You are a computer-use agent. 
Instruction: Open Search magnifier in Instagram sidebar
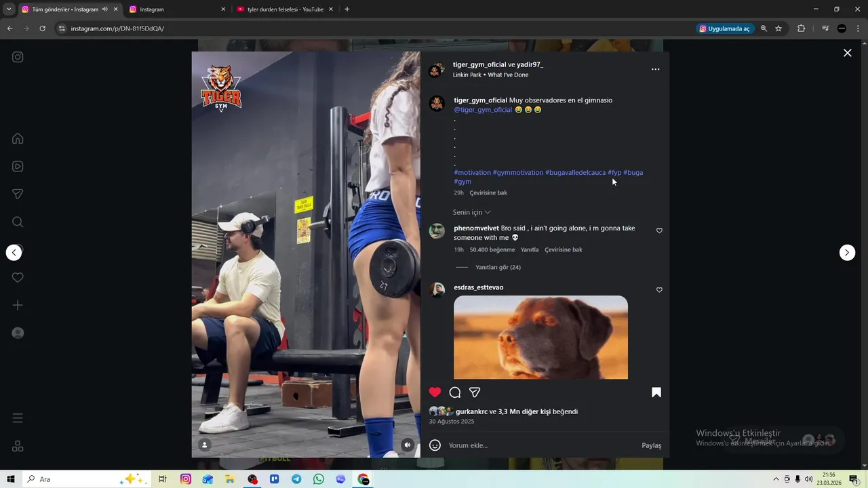pyautogui.click(x=18, y=222)
